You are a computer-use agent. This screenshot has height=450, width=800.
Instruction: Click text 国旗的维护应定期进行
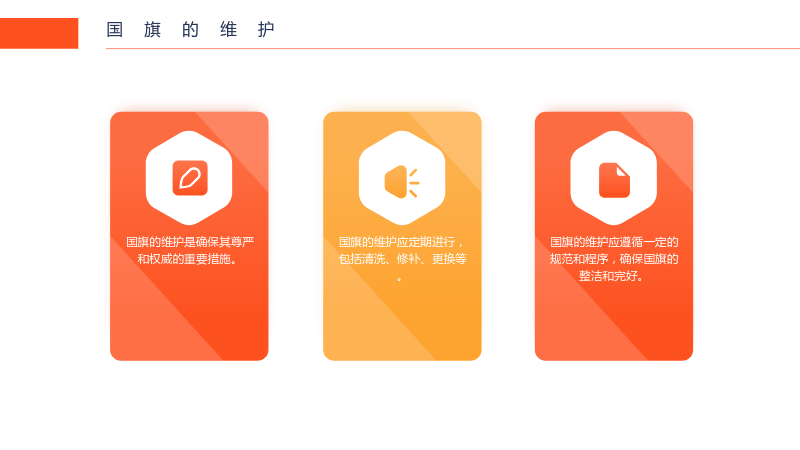[x=397, y=242]
